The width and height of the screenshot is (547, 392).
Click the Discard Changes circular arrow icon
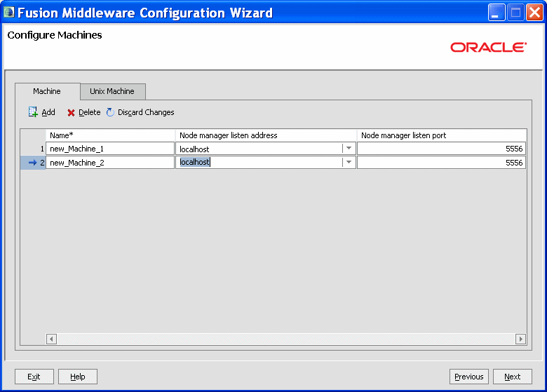tap(110, 112)
